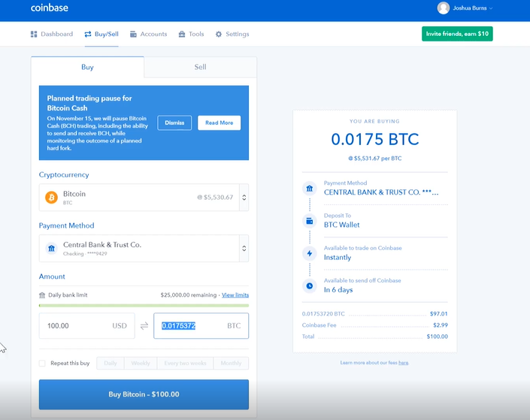This screenshot has height=420, width=530.
Task: Click the 100.00 USD amount field
Action: [x=87, y=326]
